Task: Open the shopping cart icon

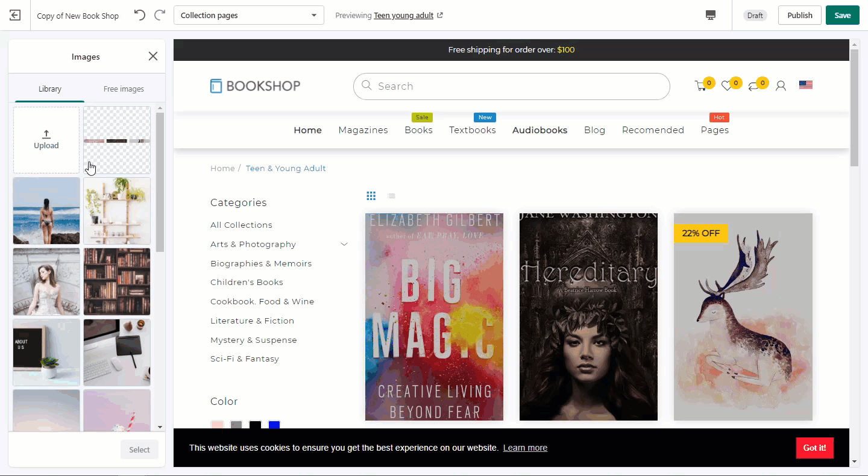Action: (700, 86)
